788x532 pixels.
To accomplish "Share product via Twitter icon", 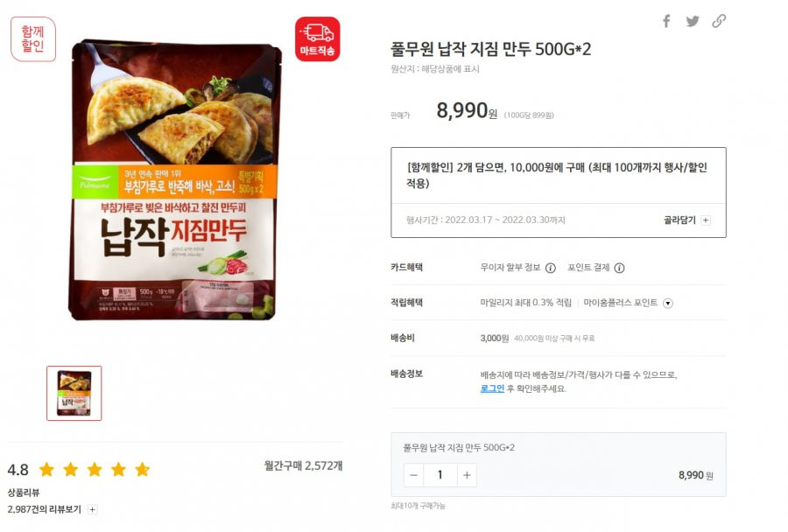I will 693,21.
